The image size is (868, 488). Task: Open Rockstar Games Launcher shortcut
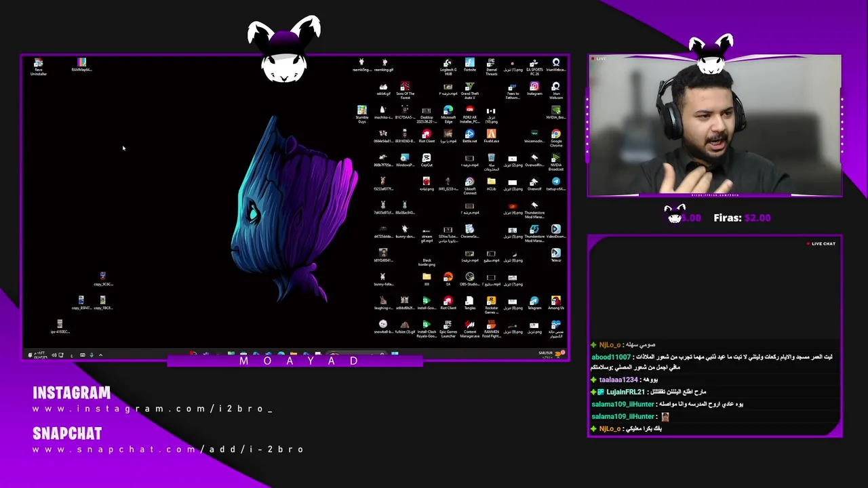click(x=491, y=304)
